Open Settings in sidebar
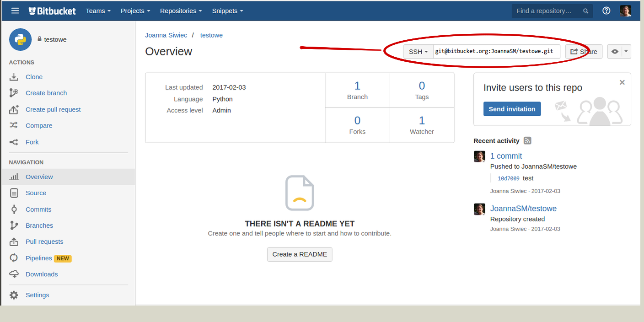This screenshot has width=644, height=322. pos(38,295)
